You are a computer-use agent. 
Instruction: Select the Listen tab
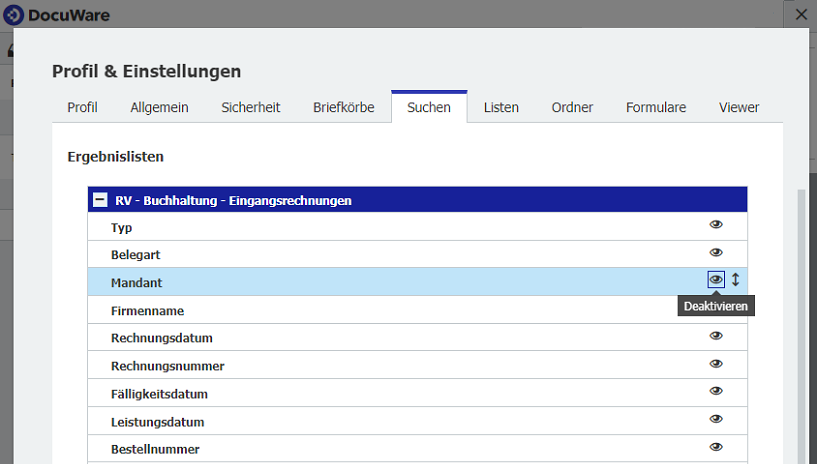point(501,107)
